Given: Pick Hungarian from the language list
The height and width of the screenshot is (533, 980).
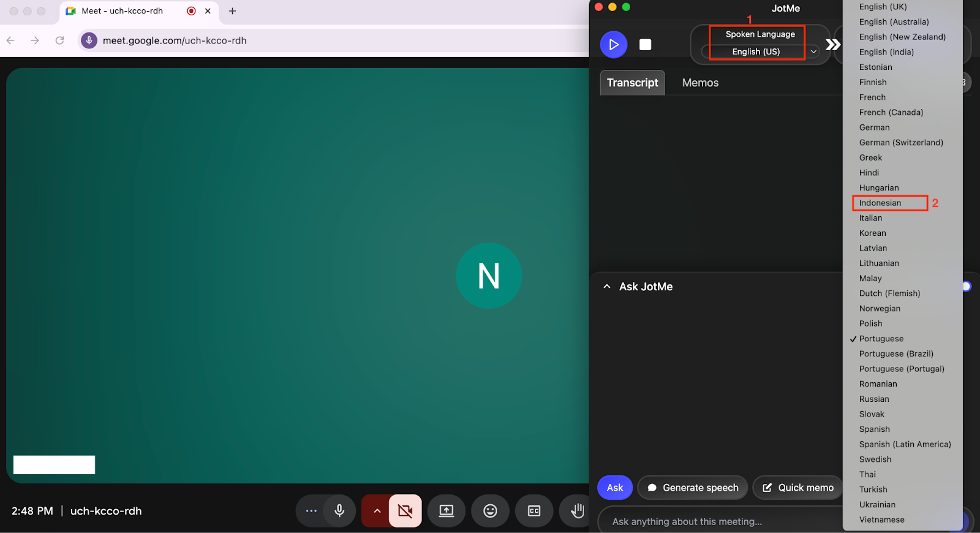Looking at the screenshot, I should pos(879,188).
